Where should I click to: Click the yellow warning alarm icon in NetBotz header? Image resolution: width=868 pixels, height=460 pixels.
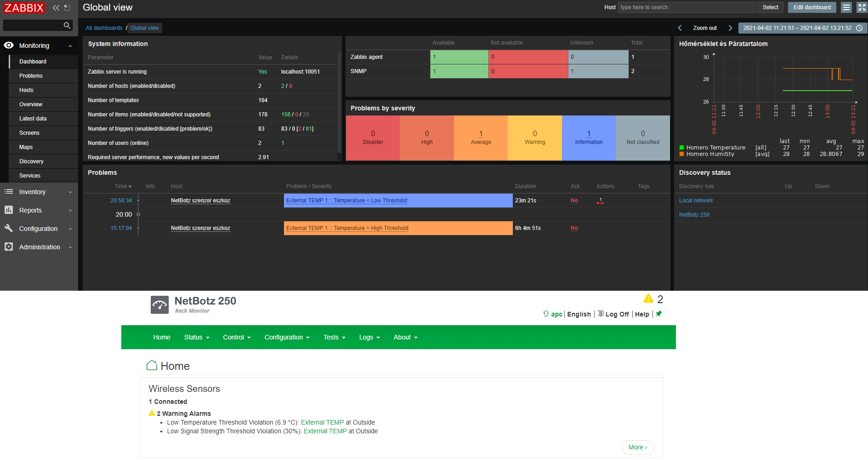pyautogui.click(x=648, y=299)
